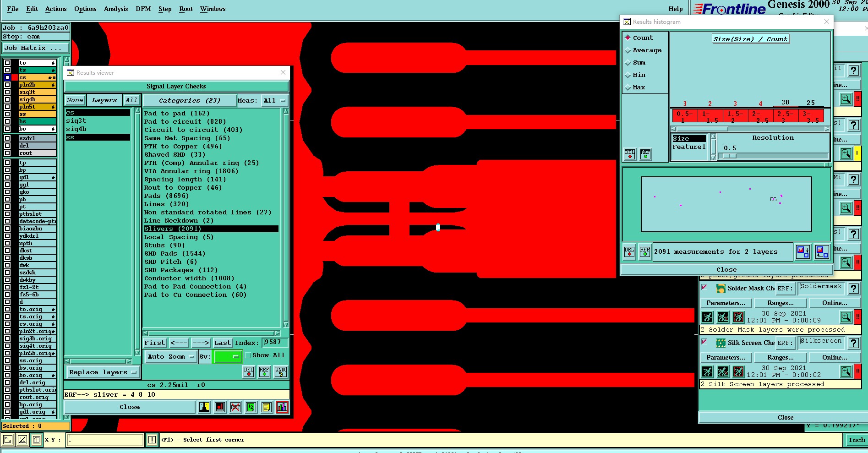This screenshot has width=868, height=453.
Task: Open the Edit menu
Action: coord(32,9)
